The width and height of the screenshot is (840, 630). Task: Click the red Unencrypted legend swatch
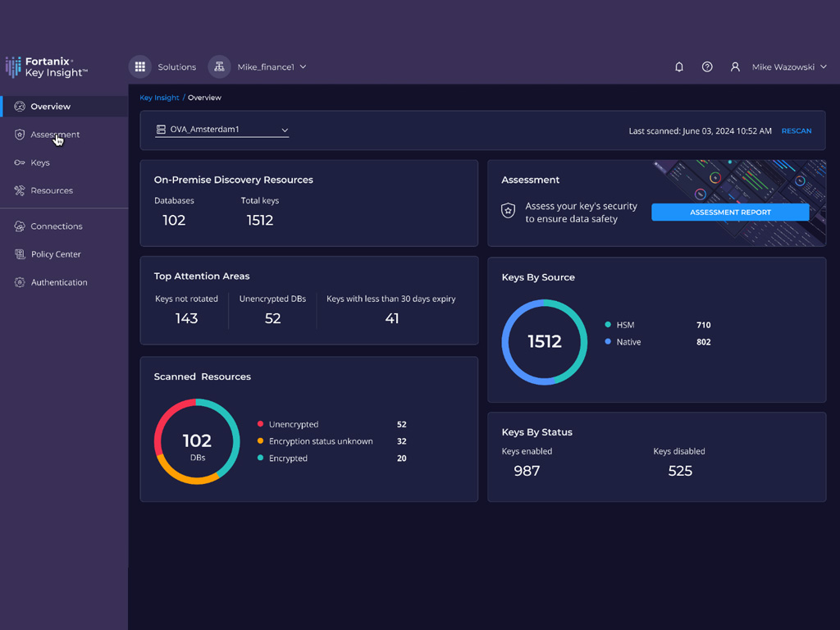coord(260,424)
